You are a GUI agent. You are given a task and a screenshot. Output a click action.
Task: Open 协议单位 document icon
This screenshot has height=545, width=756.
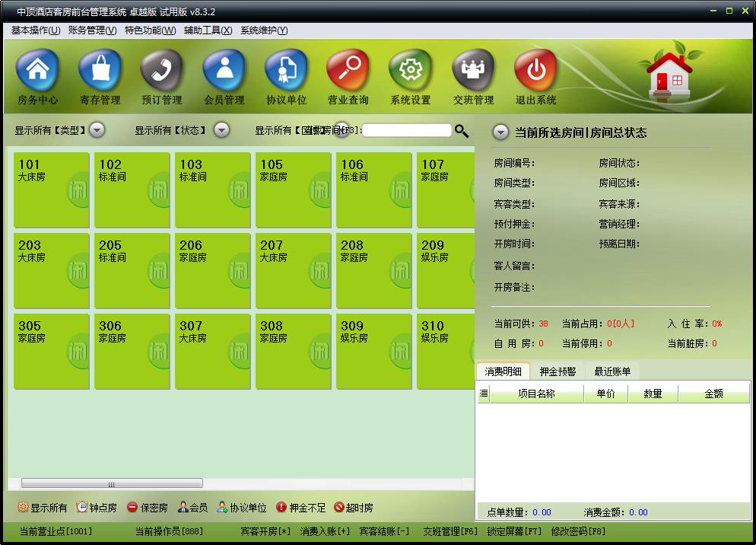point(287,71)
